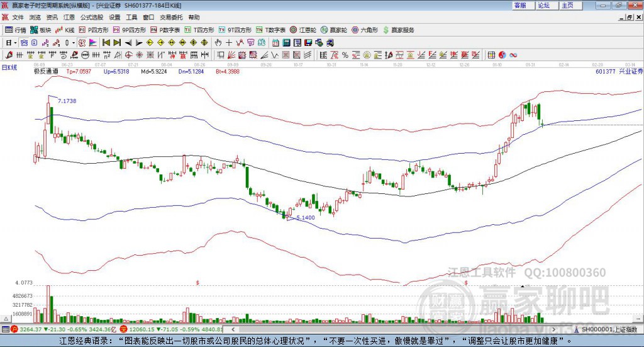Open the 浏览 menu
644x347 pixels.
click(x=35, y=17)
